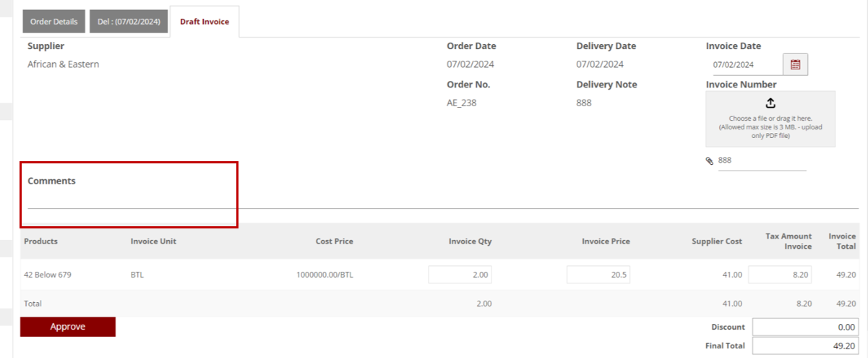Select the 42 Below 679 product row

(48, 275)
